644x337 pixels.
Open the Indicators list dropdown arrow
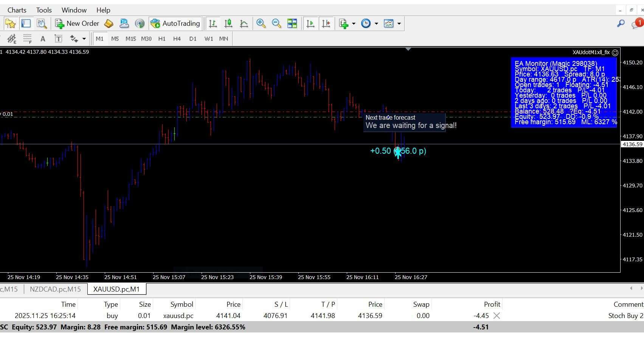pos(354,23)
